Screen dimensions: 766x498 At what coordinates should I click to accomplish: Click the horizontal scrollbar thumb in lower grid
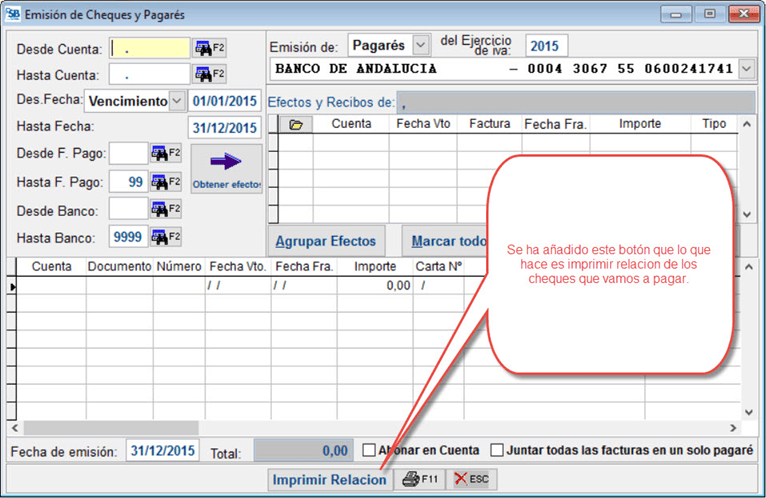point(111,428)
